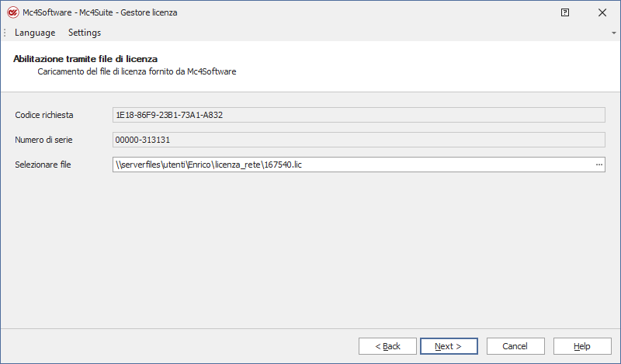Click the Numero di serie field
The height and width of the screenshot is (364, 621).
click(359, 140)
